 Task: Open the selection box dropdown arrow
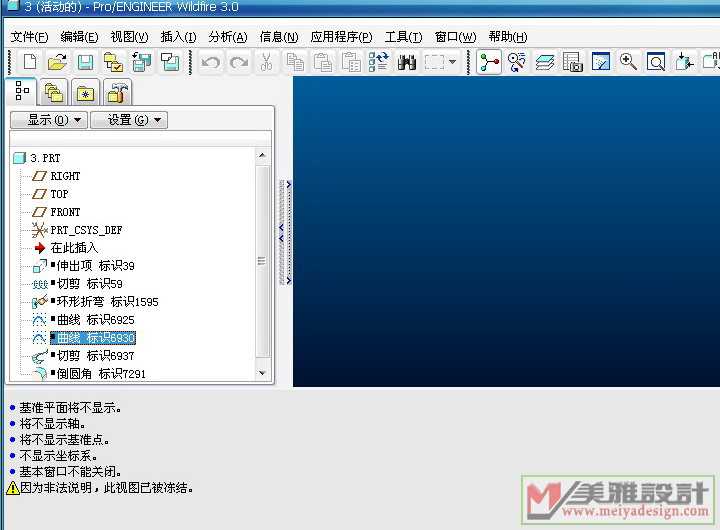(452, 62)
